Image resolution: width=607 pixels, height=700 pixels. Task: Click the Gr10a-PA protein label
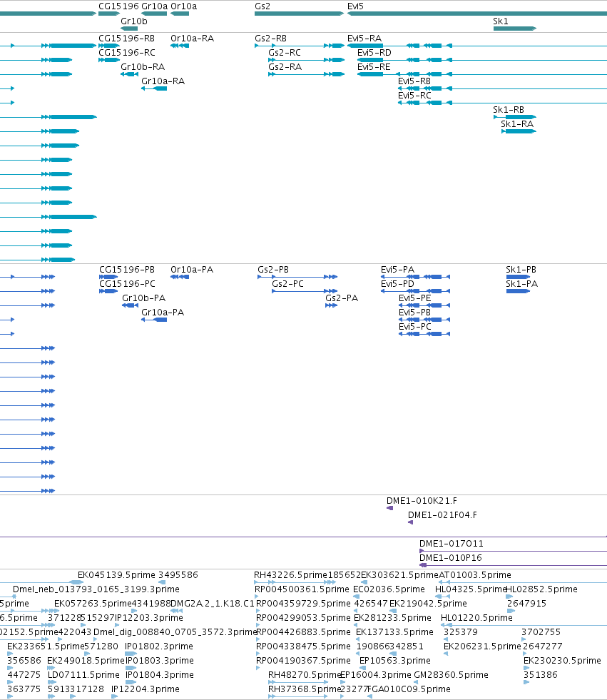(163, 313)
